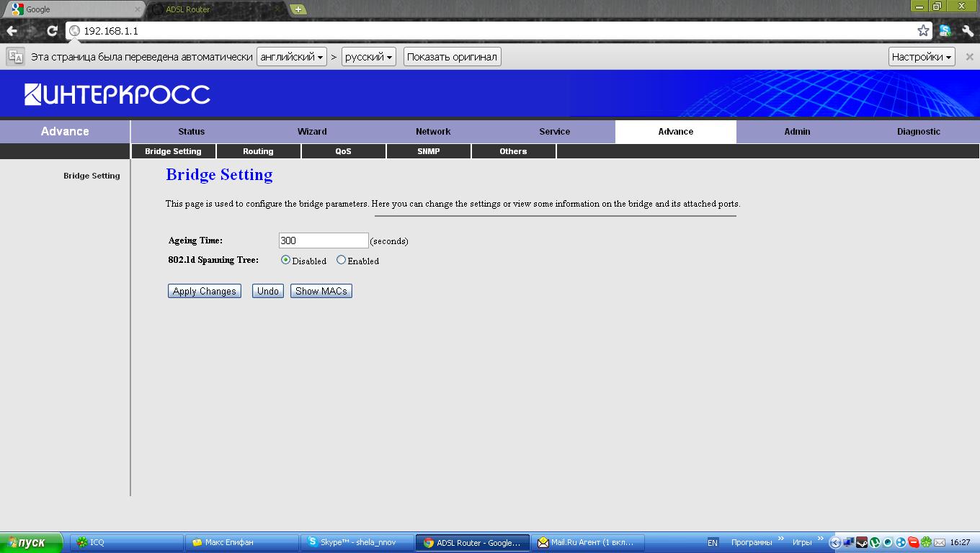This screenshot has width=980, height=553.
Task: Click the Skype extension icon in toolbar
Action: [x=945, y=31]
